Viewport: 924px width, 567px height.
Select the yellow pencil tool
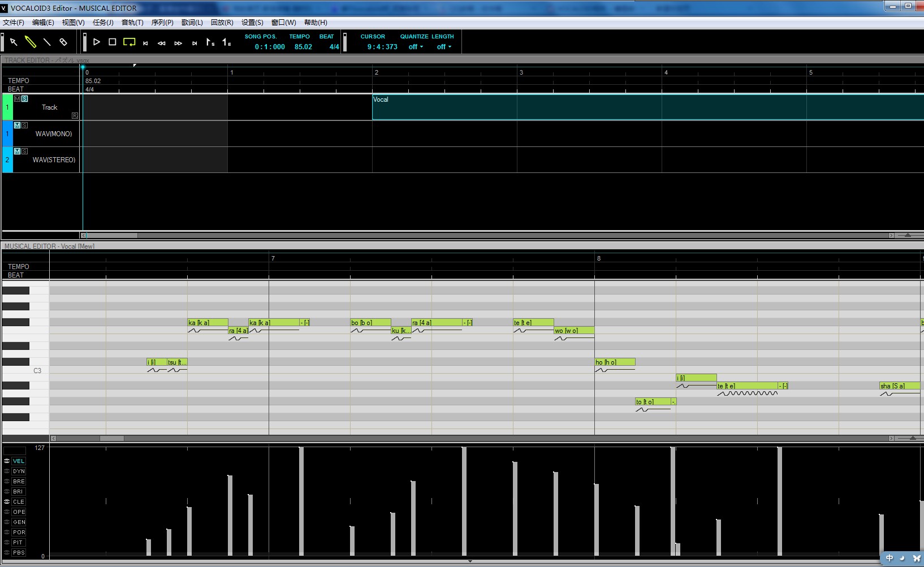tap(31, 42)
